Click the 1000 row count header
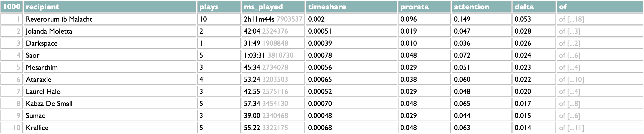Image resolution: width=644 pixels, height=134 pixels. tap(12, 7)
